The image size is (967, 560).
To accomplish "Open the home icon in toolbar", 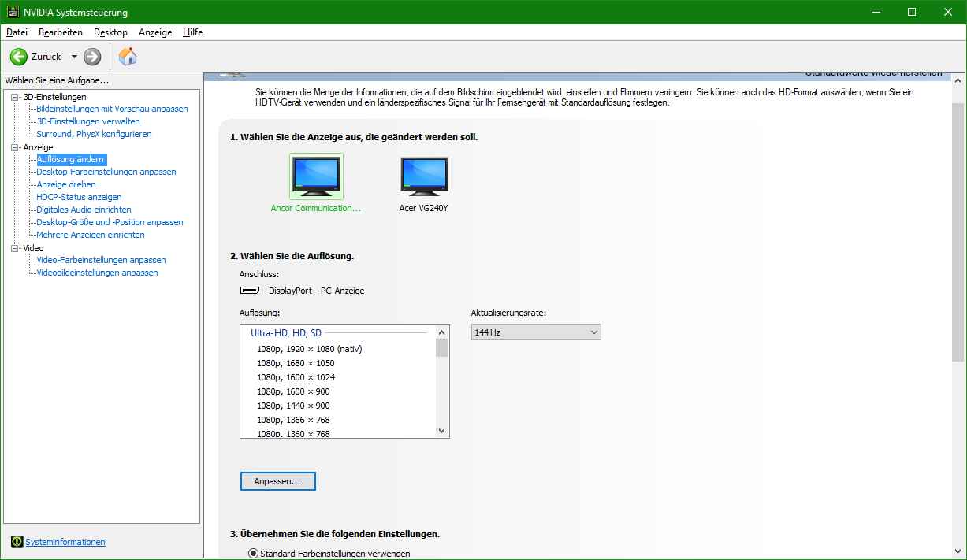I will (128, 57).
